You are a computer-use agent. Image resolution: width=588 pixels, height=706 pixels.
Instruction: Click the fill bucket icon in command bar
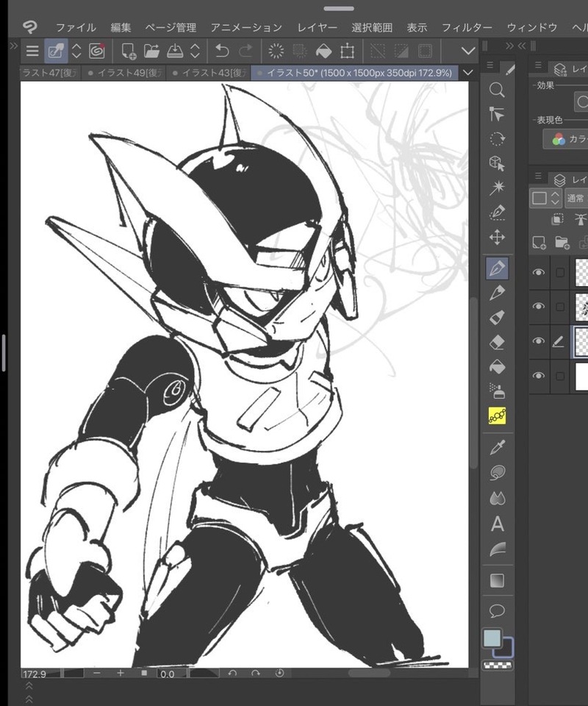click(x=323, y=51)
